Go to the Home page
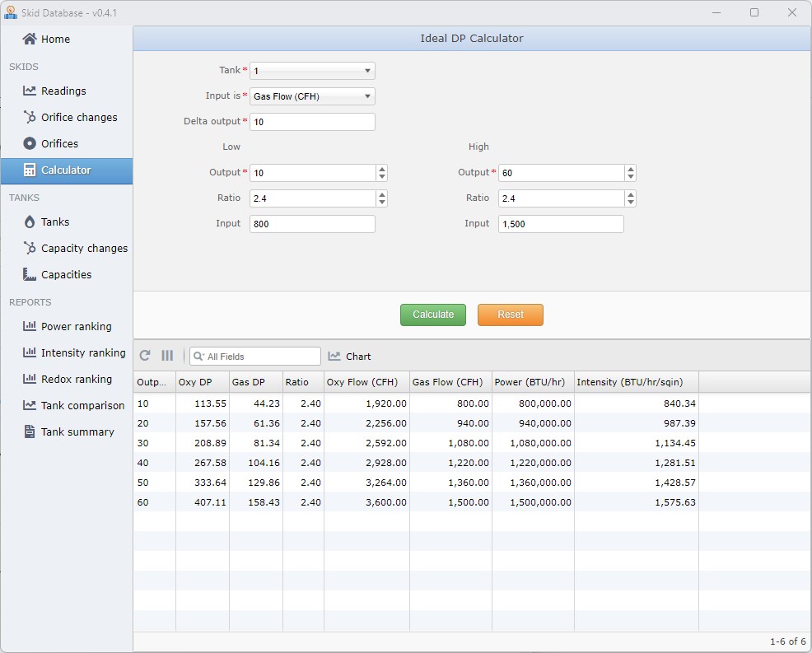This screenshot has width=812, height=653. click(55, 40)
